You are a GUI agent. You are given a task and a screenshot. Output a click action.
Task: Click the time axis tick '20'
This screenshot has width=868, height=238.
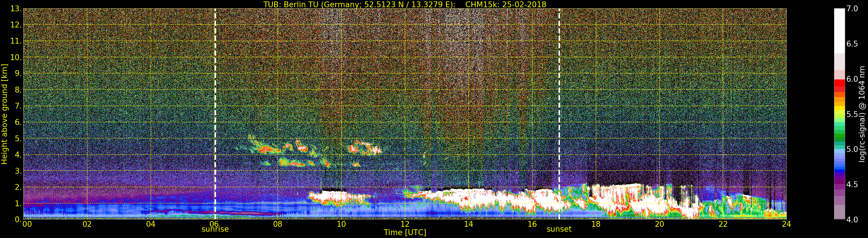click(659, 224)
